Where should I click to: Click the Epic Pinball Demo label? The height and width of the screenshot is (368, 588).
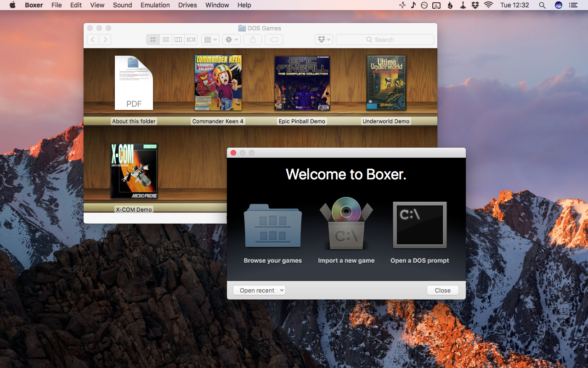tap(302, 121)
